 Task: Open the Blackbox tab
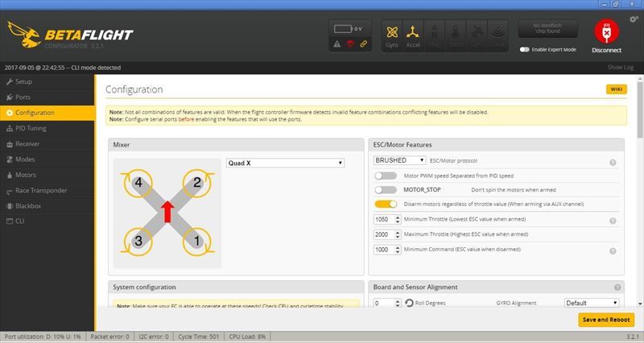47,206
